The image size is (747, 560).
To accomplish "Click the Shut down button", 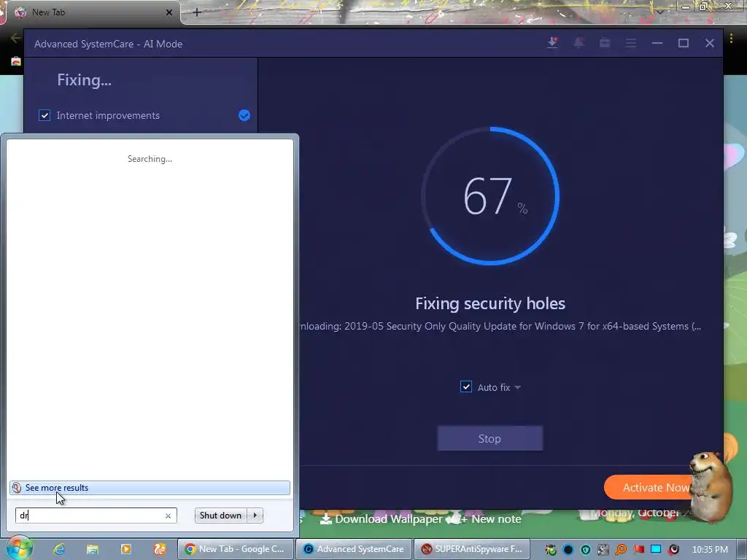I will 220,516.
